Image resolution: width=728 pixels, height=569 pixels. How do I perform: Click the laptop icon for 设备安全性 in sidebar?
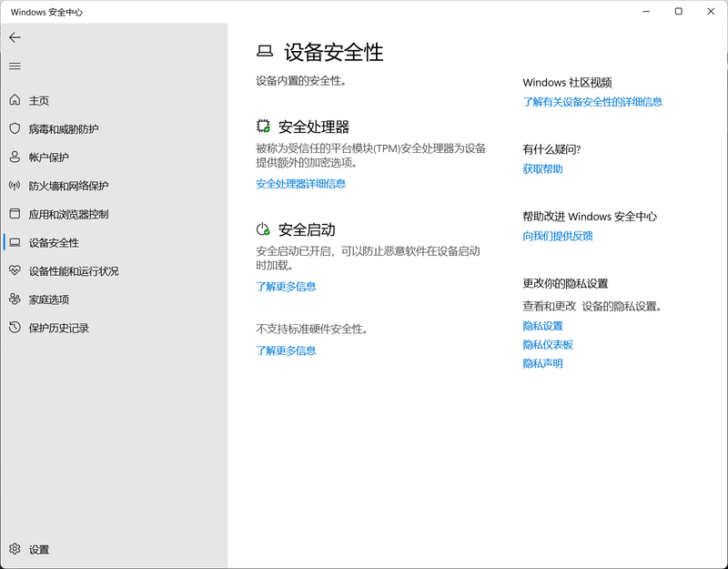15,242
